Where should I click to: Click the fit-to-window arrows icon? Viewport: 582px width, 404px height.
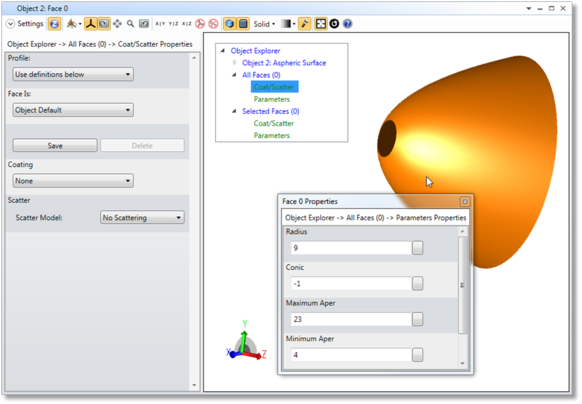321,24
